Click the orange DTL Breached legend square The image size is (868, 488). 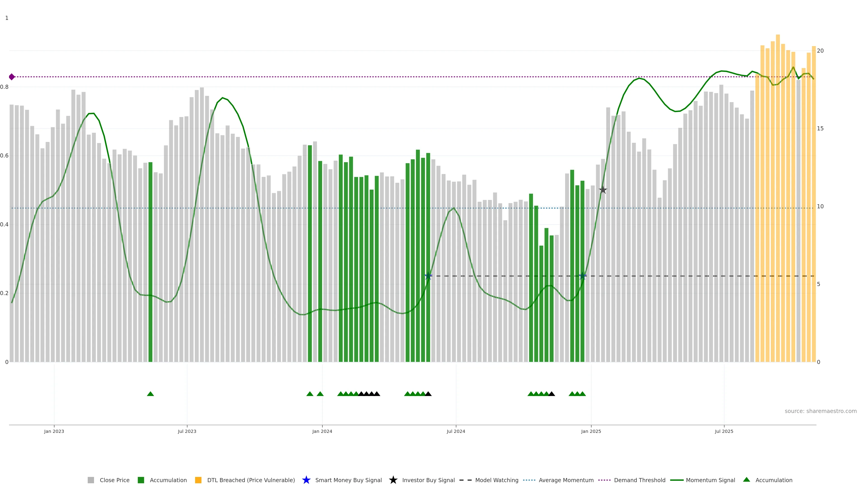click(198, 480)
